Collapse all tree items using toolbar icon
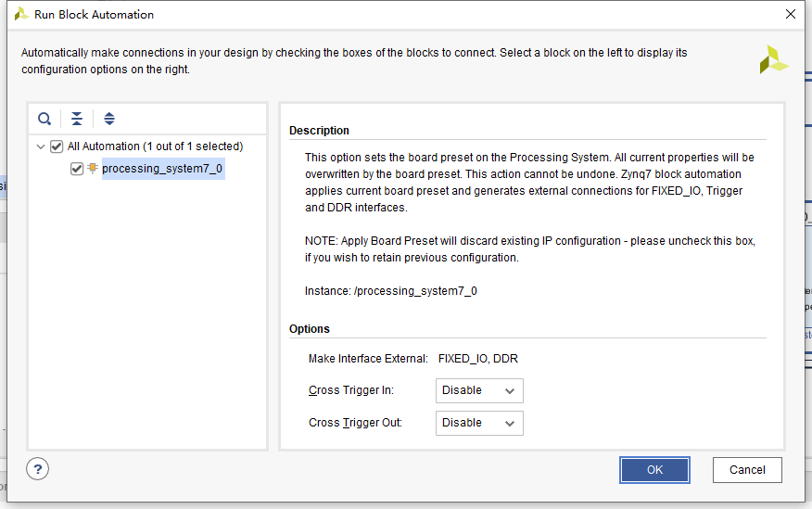 pyautogui.click(x=77, y=119)
